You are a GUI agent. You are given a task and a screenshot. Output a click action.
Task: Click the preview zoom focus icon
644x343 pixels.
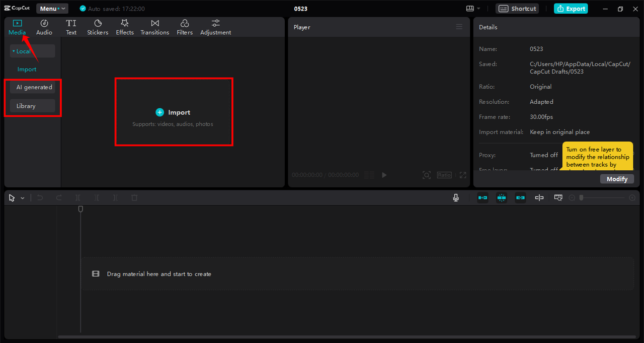427,175
